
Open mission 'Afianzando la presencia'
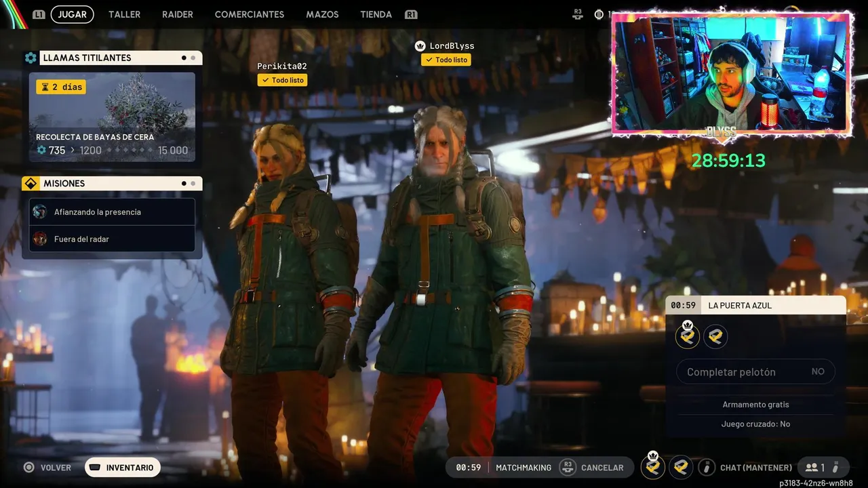coord(112,212)
